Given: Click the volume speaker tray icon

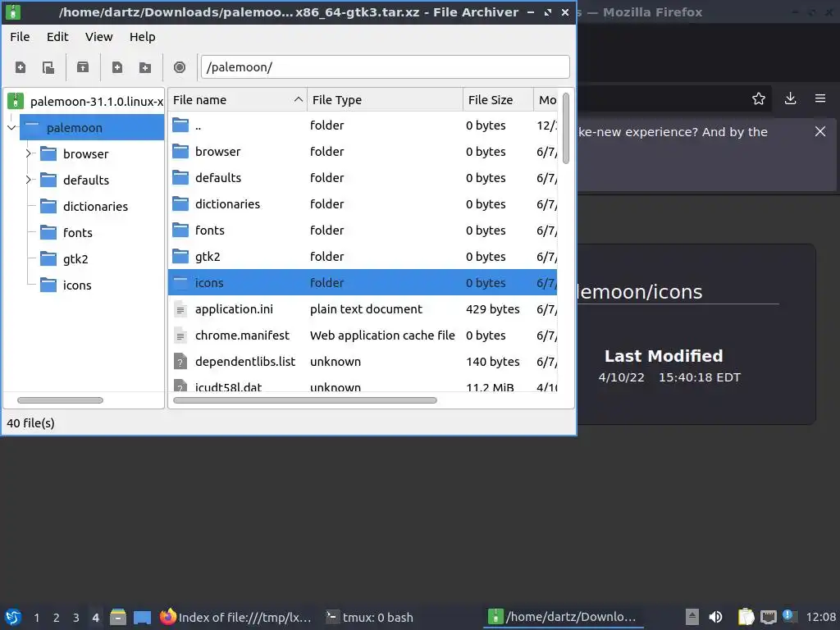Looking at the screenshot, I should pos(715,617).
